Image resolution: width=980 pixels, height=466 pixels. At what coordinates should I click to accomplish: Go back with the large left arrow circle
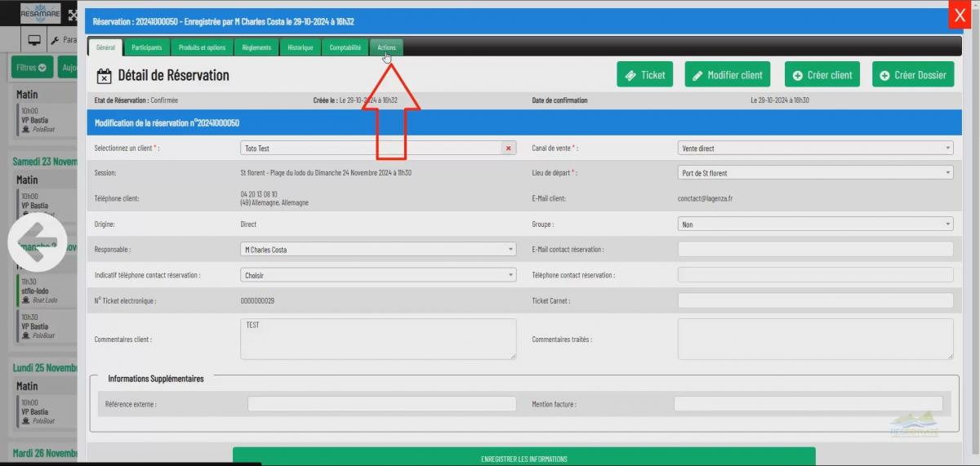(x=38, y=243)
